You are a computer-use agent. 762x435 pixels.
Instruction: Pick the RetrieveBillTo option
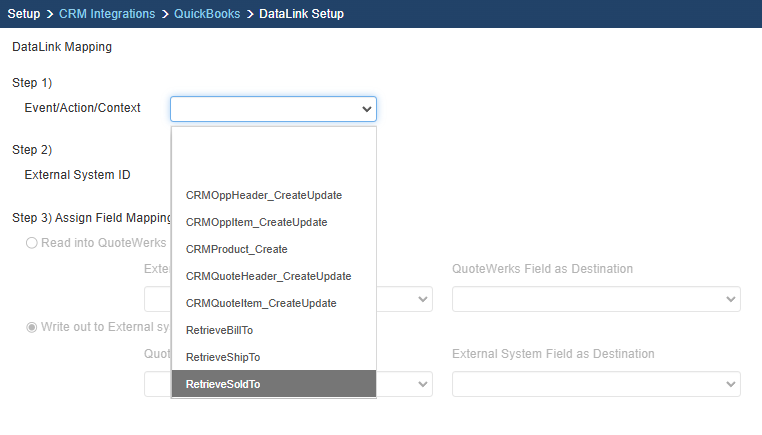coord(218,330)
